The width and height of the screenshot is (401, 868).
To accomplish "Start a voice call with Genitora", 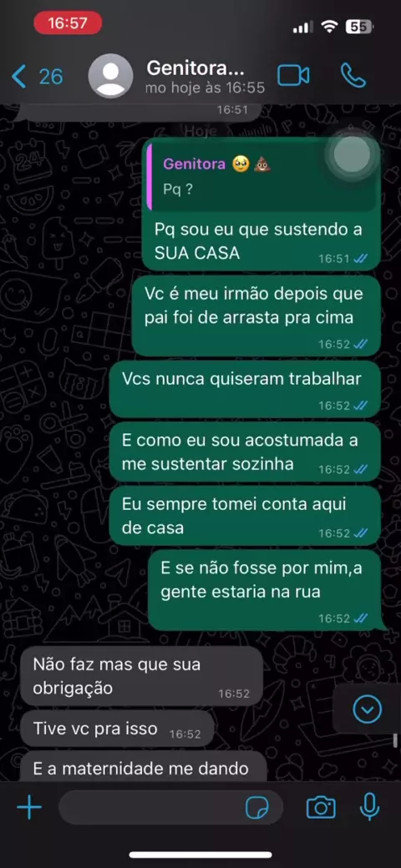I will (353, 76).
